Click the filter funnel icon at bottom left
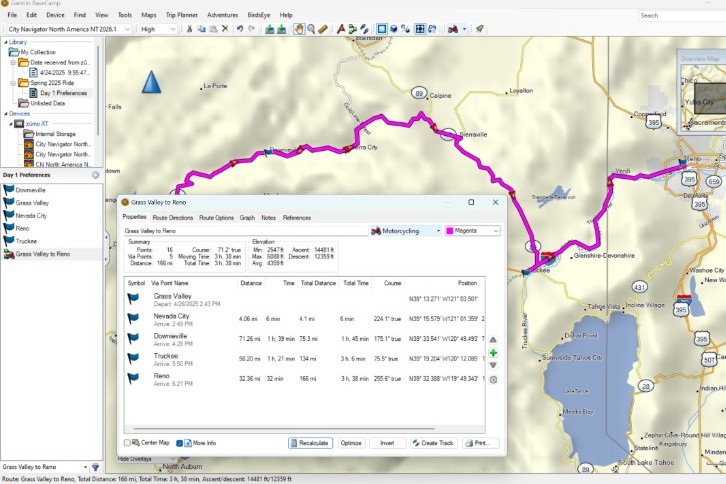The width and height of the screenshot is (726, 484). 95,467
